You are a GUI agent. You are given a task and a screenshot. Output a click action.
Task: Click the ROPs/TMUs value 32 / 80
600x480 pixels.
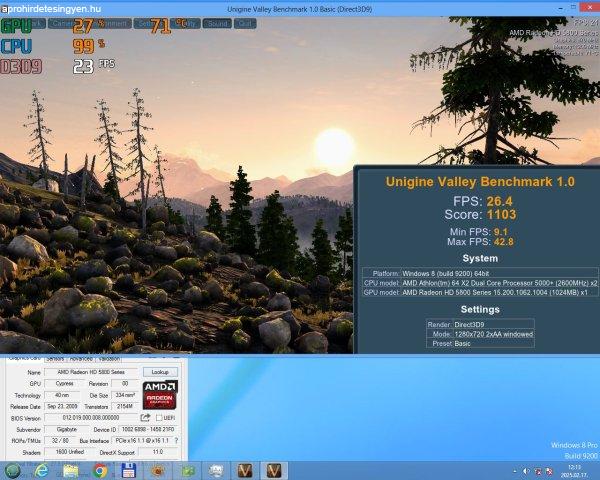pyautogui.click(x=60, y=441)
